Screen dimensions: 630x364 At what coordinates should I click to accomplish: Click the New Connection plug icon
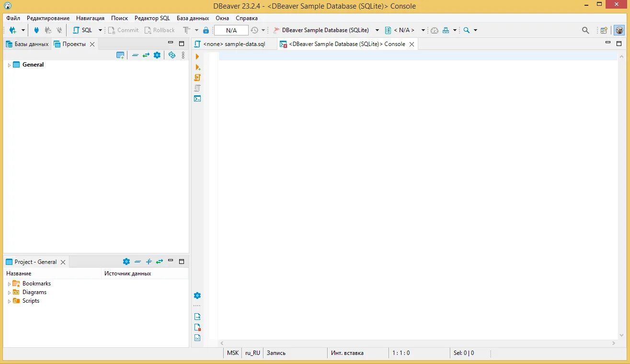pos(13,30)
